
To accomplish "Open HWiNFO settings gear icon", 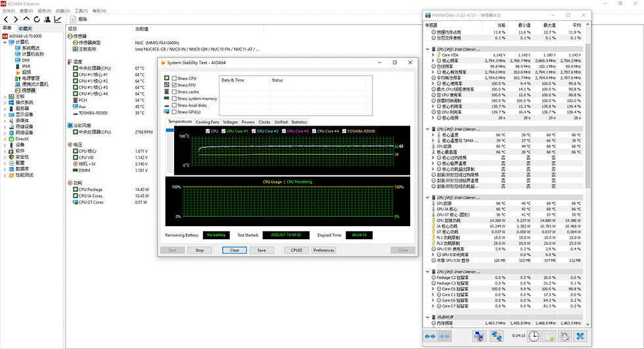I will (563, 336).
